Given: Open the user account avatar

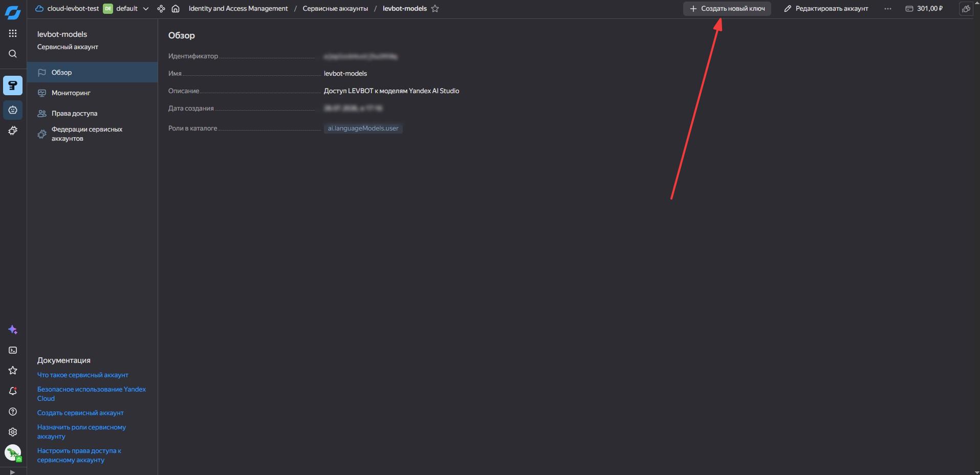Looking at the screenshot, I should tap(13, 452).
